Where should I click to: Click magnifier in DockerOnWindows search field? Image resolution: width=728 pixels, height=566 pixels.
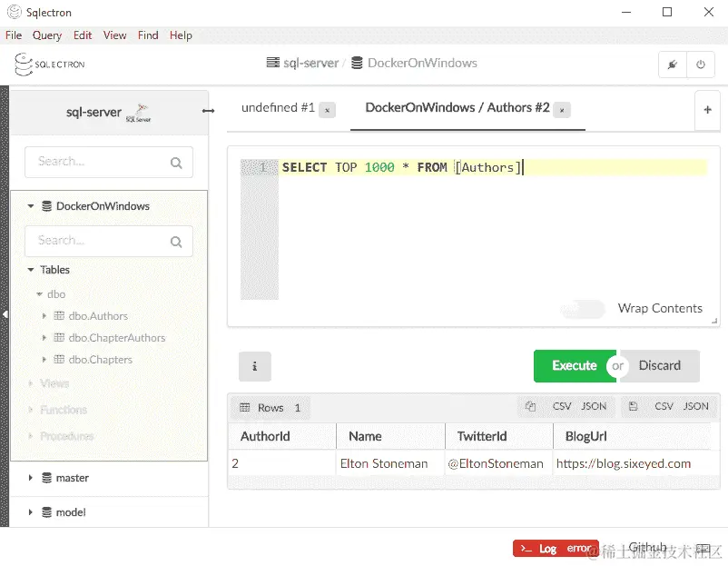[x=176, y=242]
